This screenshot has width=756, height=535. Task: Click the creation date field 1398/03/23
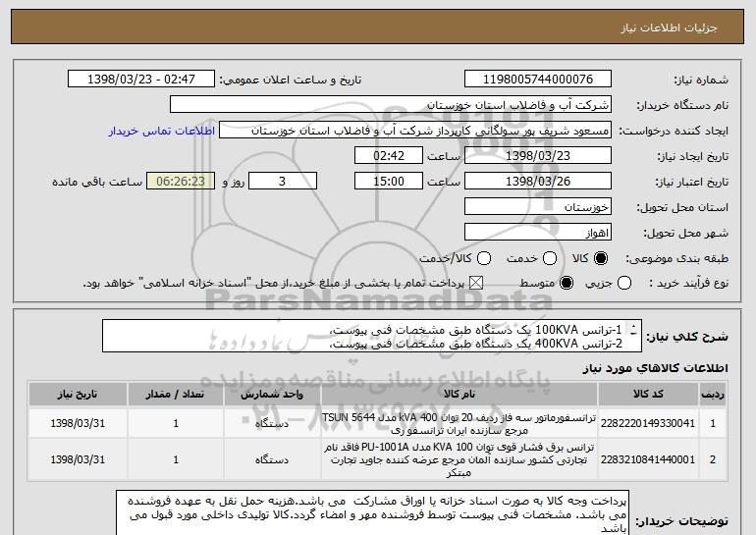[x=538, y=156]
